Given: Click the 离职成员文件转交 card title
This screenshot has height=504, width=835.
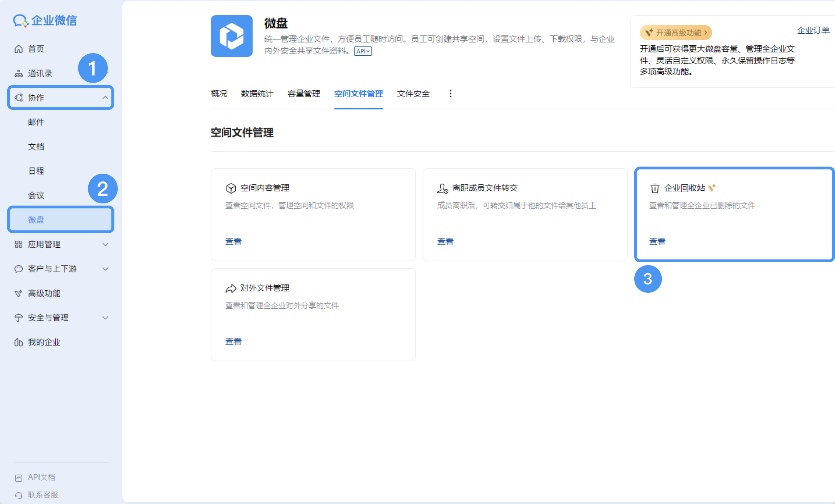Looking at the screenshot, I should (485, 188).
